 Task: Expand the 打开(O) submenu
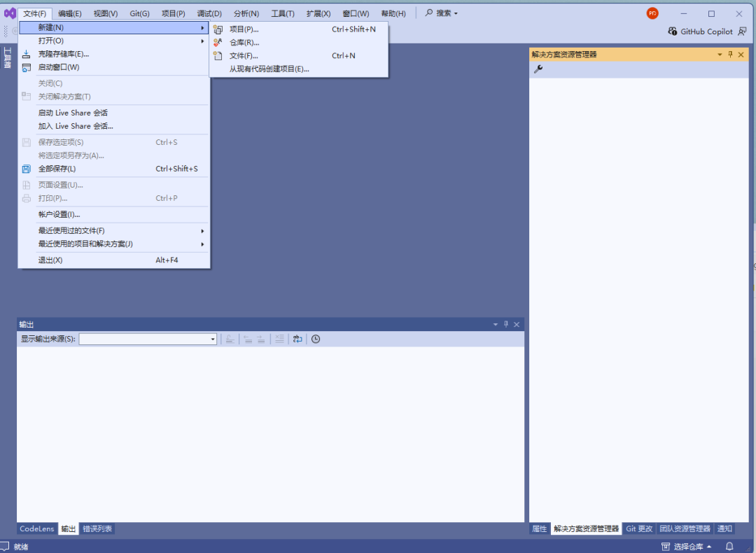(115, 41)
